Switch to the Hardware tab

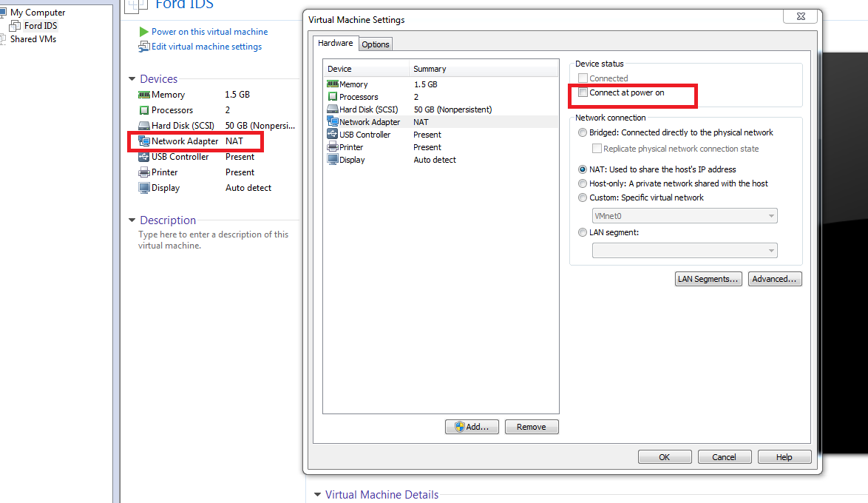click(x=335, y=43)
